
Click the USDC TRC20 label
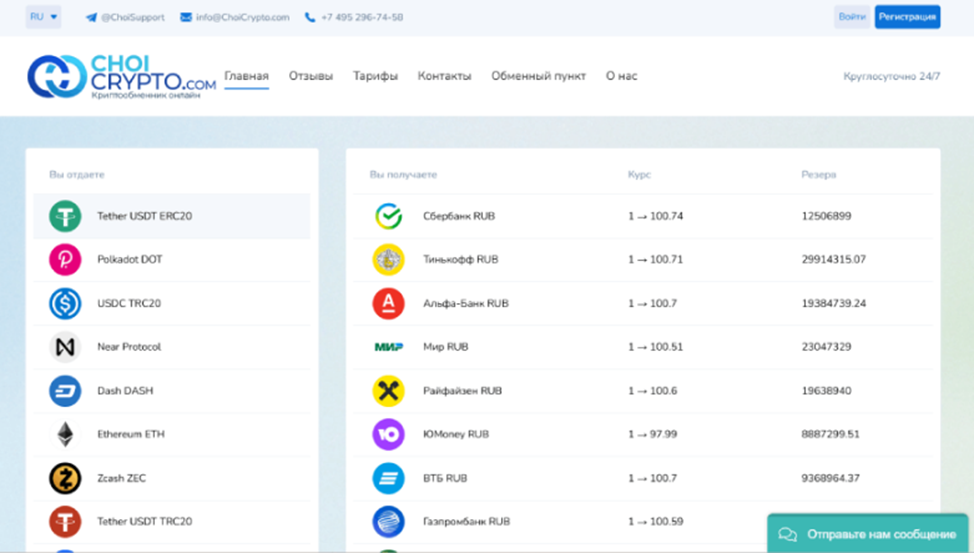[x=129, y=303]
